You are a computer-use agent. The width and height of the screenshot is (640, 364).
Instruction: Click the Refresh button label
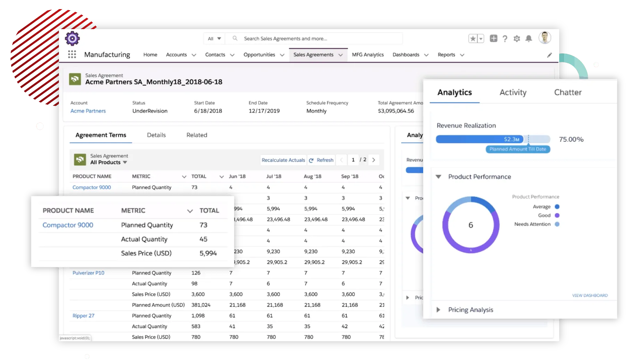(325, 160)
